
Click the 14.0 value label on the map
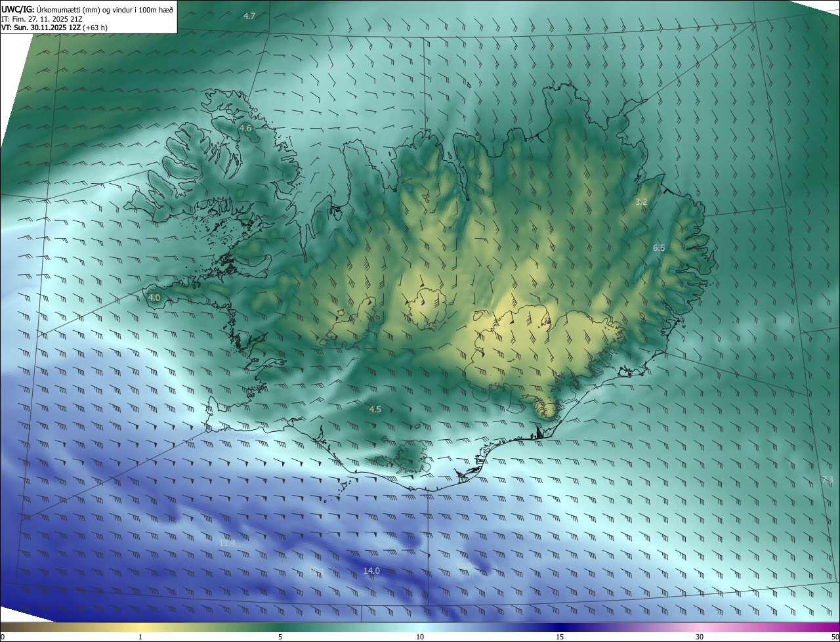pos(371,571)
